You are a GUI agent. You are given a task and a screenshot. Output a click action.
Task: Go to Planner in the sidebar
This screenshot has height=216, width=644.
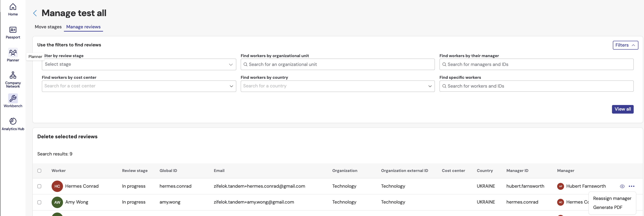(x=13, y=55)
